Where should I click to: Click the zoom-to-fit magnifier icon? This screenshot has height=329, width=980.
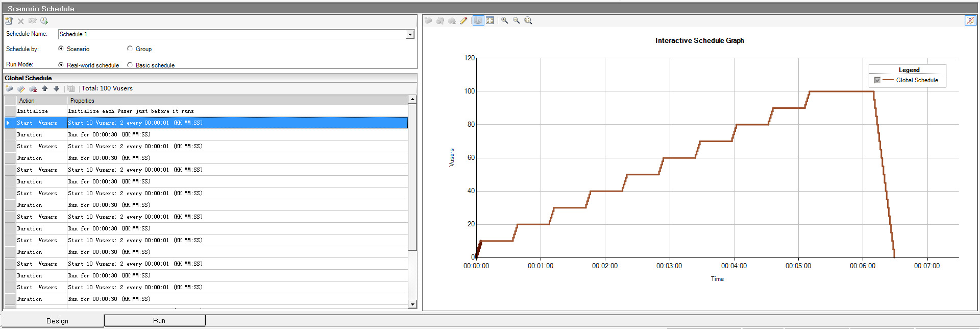528,20
